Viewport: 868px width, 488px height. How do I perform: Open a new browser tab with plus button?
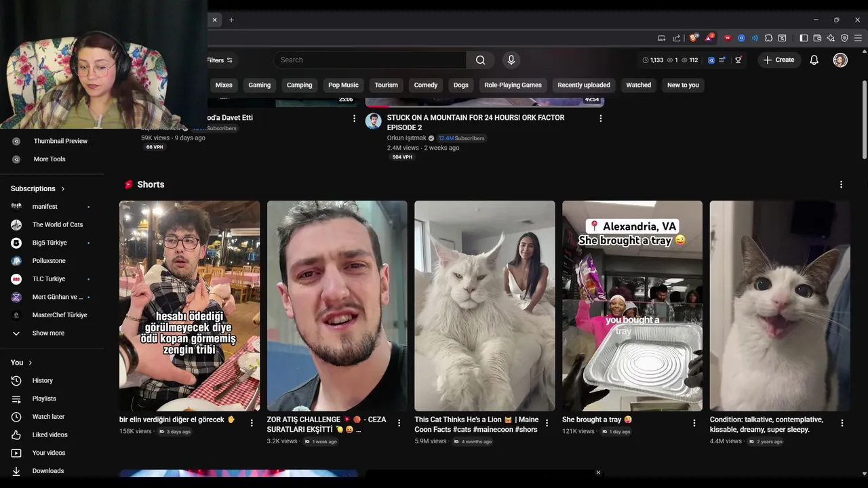231,20
